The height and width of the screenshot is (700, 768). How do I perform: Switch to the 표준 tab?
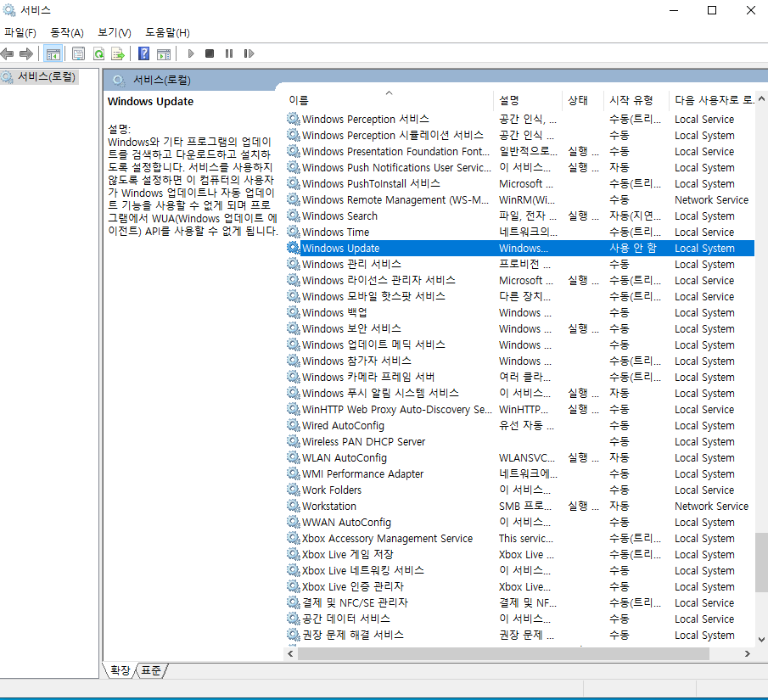(x=151, y=670)
